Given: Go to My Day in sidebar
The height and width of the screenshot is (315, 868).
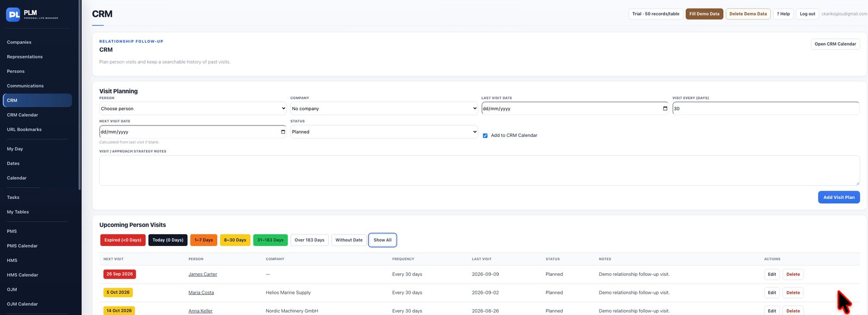Looking at the screenshot, I should click(x=15, y=149).
